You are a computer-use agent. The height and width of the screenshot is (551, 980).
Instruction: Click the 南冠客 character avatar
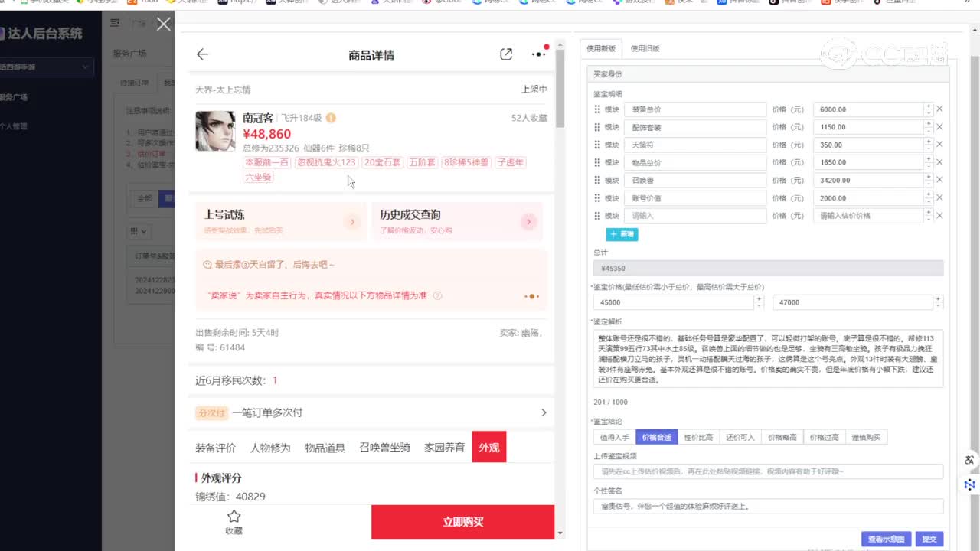tap(215, 131)
